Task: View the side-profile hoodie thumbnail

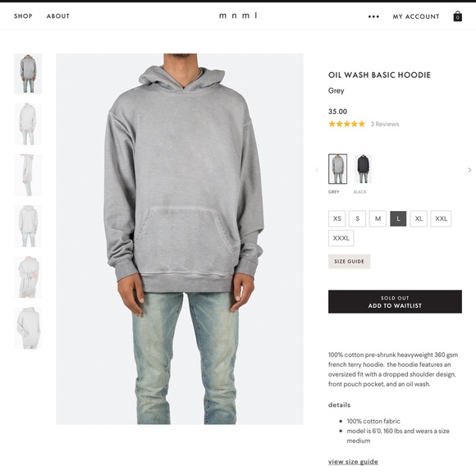Action: coord(28,175)
